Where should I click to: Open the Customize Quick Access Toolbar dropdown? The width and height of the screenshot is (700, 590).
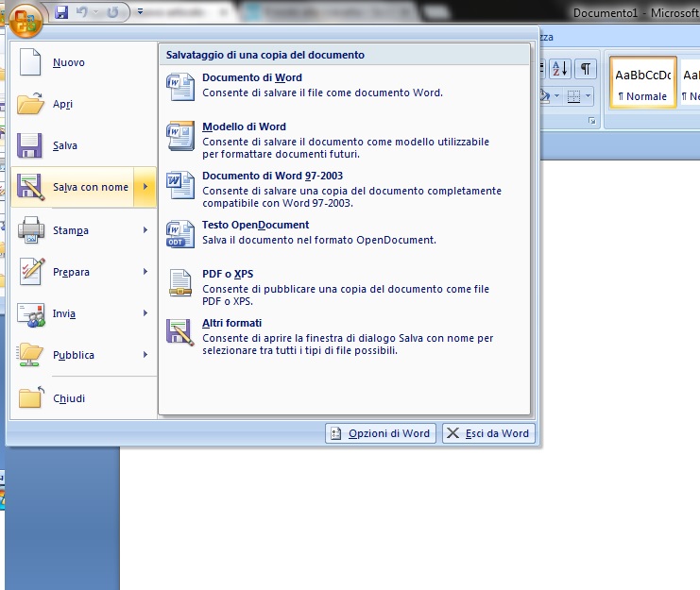[140, 12]
